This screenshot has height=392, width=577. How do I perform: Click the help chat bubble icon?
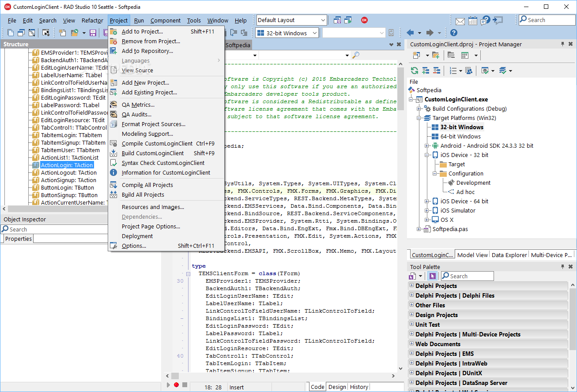coord(485,20)
